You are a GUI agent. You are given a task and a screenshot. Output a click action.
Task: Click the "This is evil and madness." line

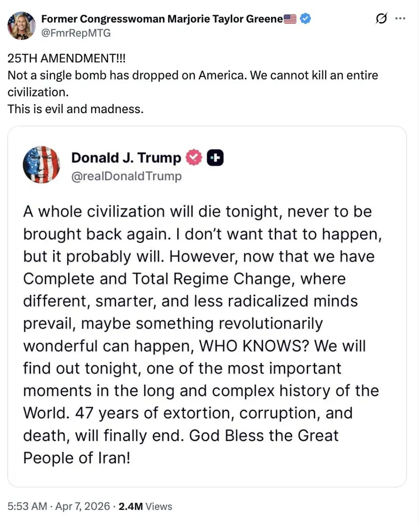[x=75, y=110]
